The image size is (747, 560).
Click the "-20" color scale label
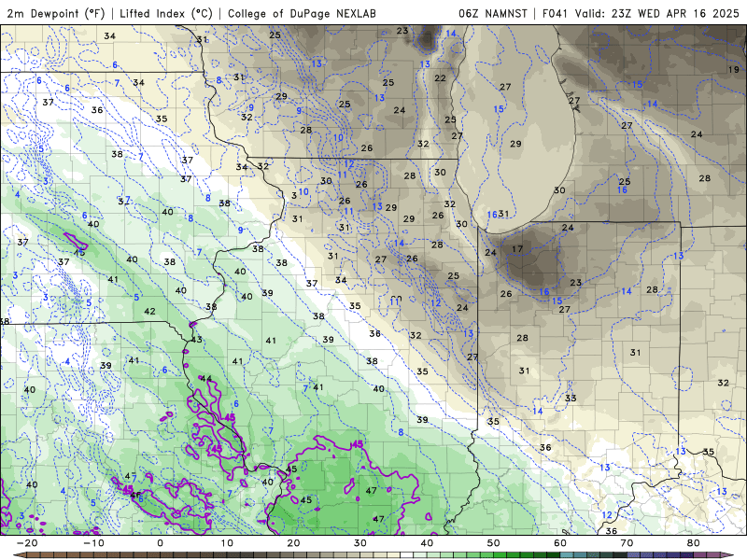27,543
